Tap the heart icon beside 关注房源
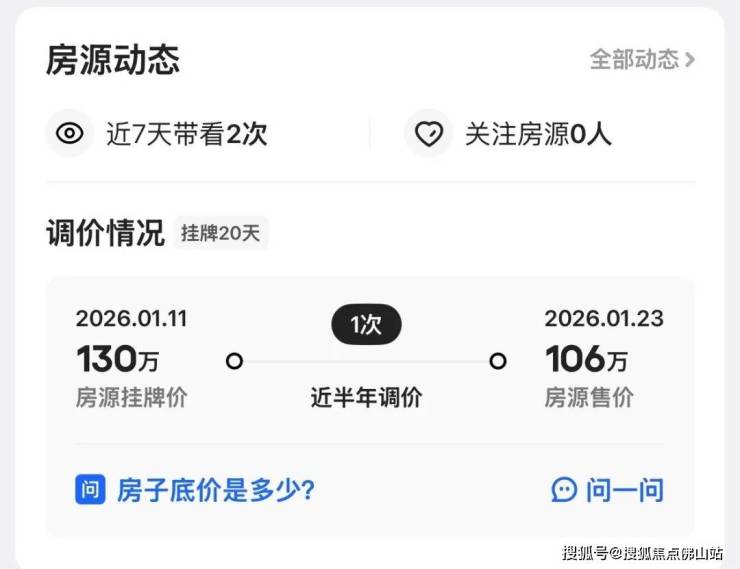Image resolution: width=740 pixels, height=569 pixels. tap(429, 134)
